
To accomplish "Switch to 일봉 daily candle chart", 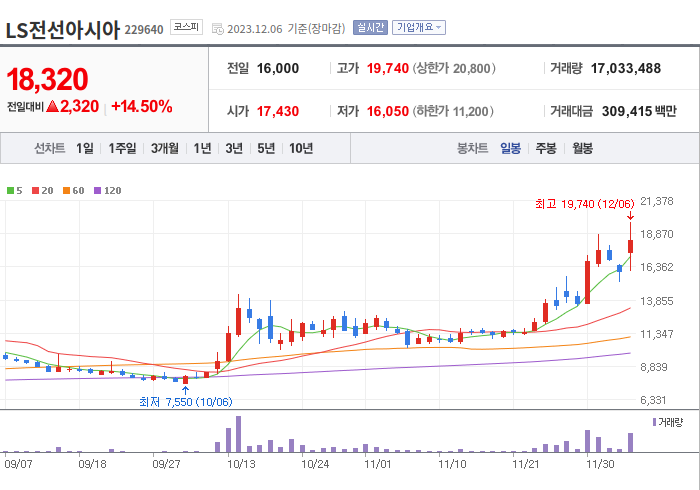I will tap(510, 148).
